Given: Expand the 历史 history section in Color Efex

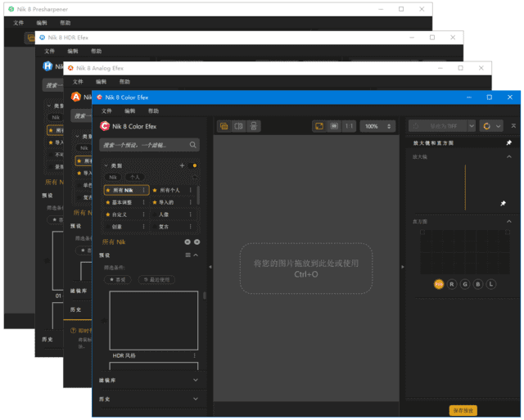Looking at the screenshot, I should pos(195,399).
